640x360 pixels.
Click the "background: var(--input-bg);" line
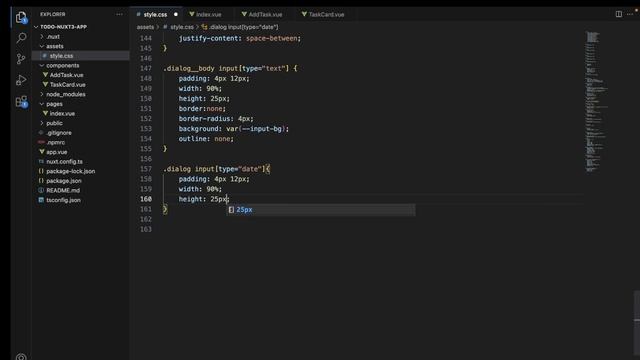(233, 129)
